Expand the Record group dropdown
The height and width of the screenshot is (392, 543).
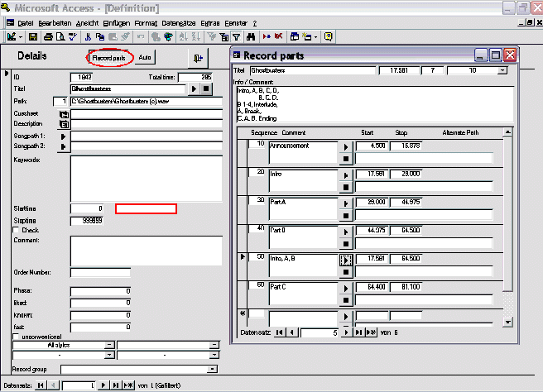point(214,369)
